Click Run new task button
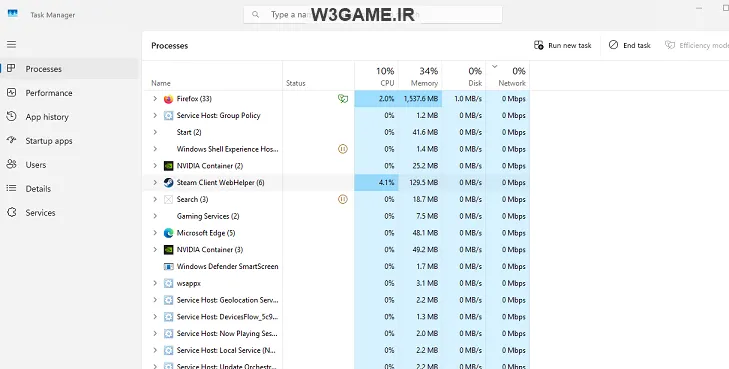Image resolution: width=729 pixels, height=369 pixels. (563, 45)
